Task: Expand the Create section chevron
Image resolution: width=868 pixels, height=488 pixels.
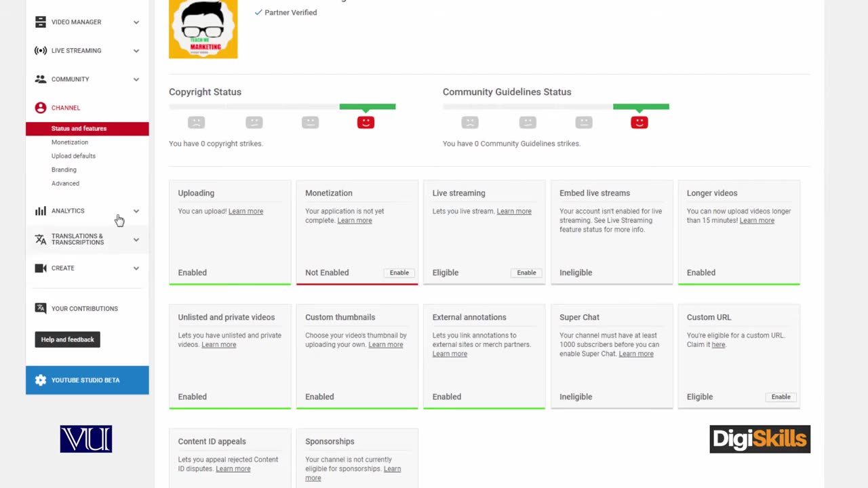Action: point(136,268)
